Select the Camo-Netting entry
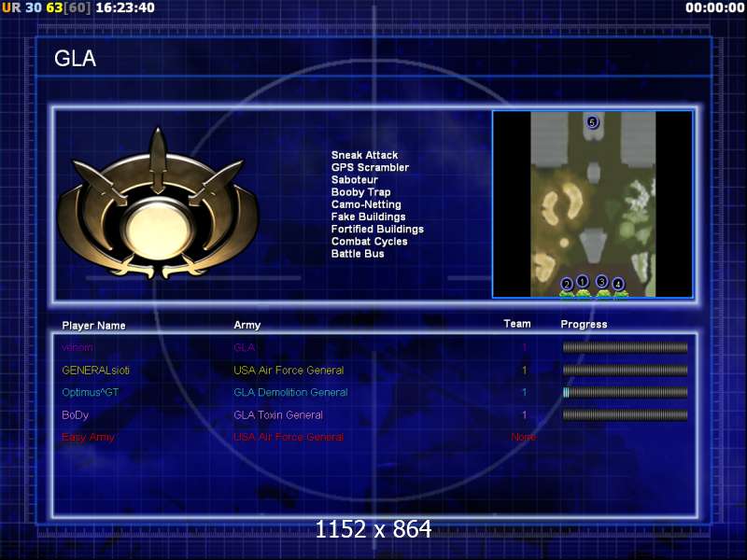 [366, 204]
